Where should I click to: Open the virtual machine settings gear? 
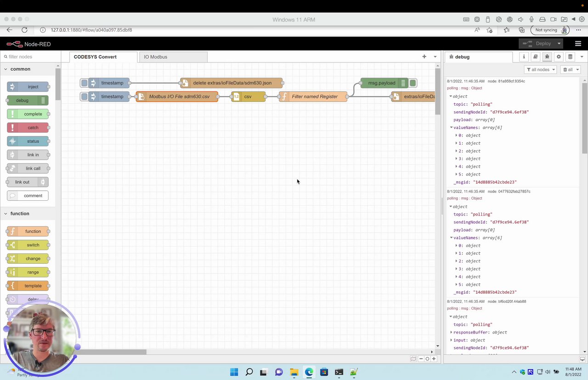(582, 19)
